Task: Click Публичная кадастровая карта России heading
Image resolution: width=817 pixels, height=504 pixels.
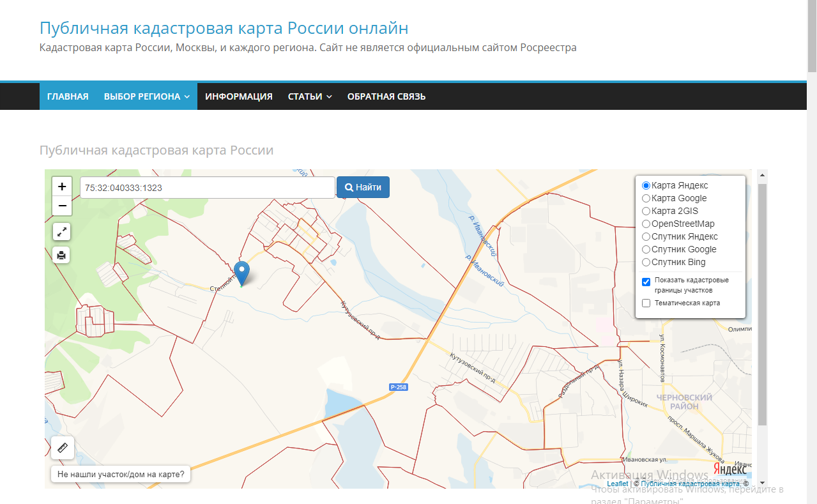Action: [x=157, y=150]
